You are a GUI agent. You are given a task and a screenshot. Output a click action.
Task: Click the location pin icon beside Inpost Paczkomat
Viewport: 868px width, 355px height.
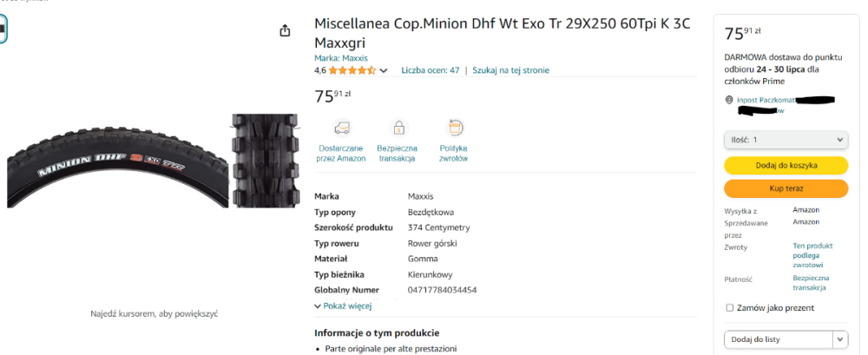click(x=729, y=100)
